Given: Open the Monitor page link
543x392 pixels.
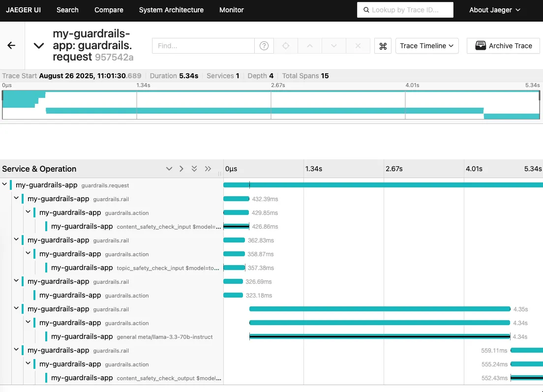Looking at the screenshot, I should pyautogui.click(x=231, y=10).
